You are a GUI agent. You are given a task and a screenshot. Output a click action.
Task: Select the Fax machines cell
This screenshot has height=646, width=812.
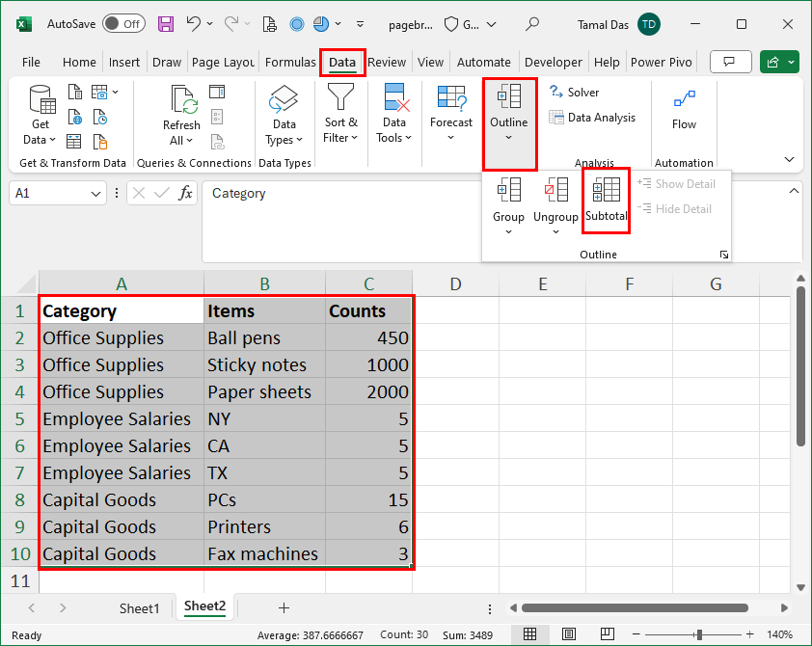coord(264,553)
